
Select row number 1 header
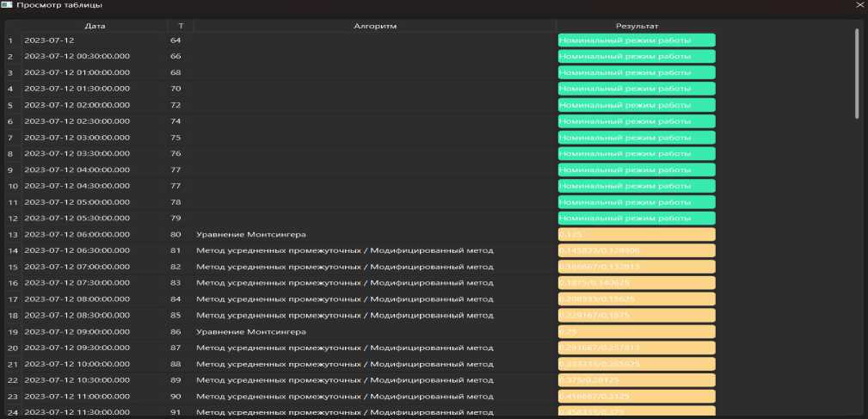10,40
